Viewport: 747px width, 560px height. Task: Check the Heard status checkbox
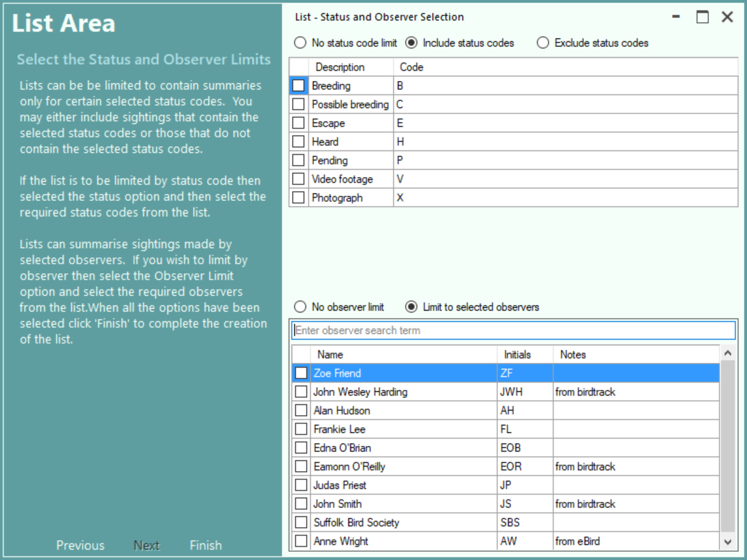pos(299,142)
